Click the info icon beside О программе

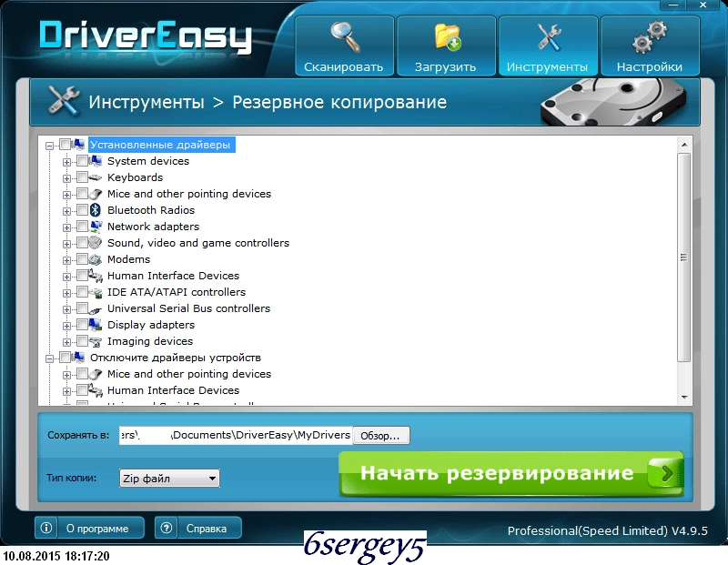[46, 528]
